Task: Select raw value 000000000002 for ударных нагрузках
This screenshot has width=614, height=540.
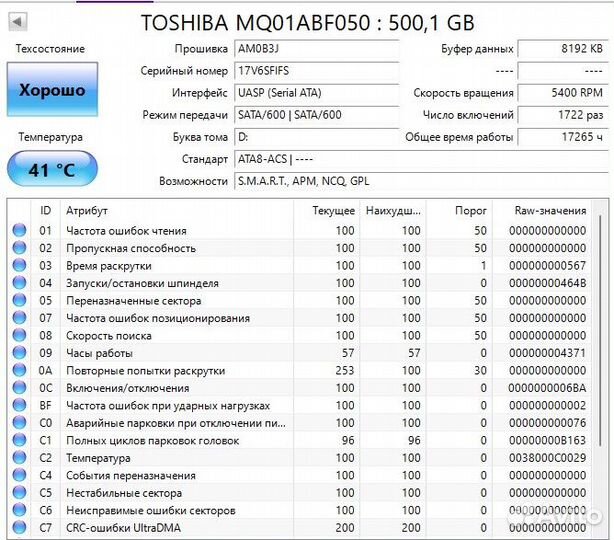Action: pyautogui.click(x=547, y=405)
